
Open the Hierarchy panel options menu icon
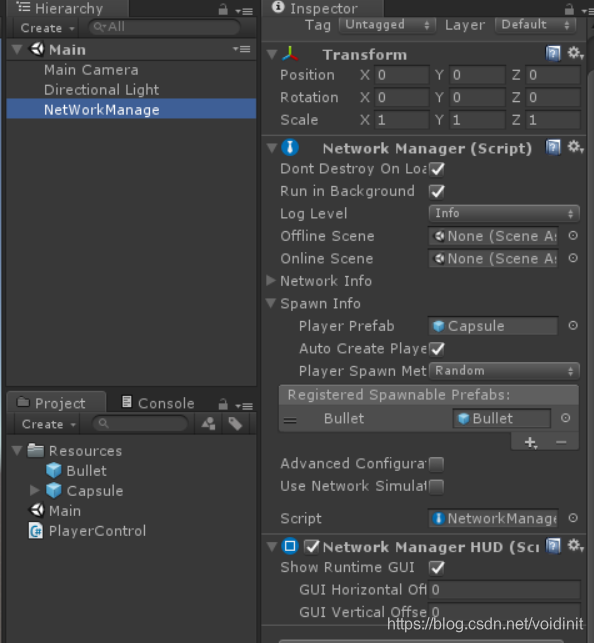(x=244, y=11)
